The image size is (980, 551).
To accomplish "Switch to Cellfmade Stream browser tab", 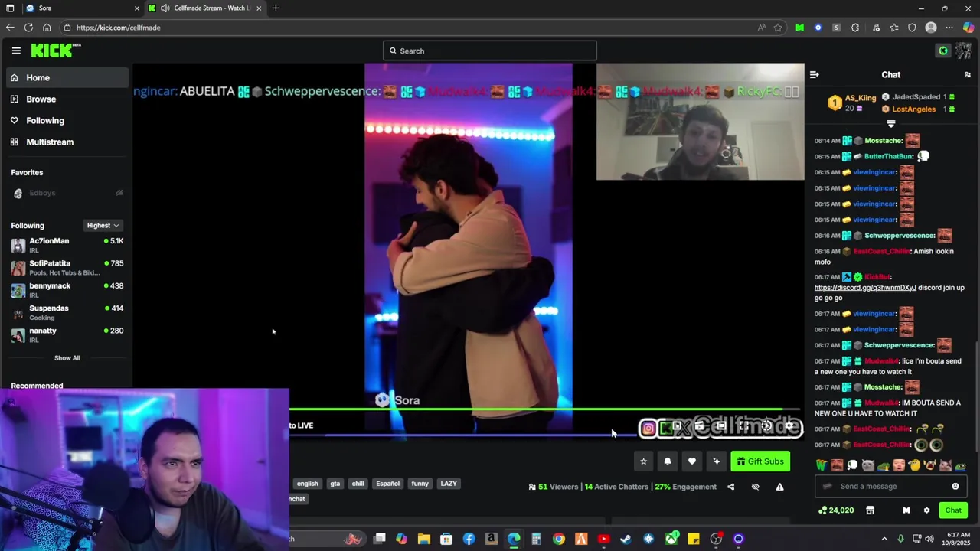I will tap(205, 8).
